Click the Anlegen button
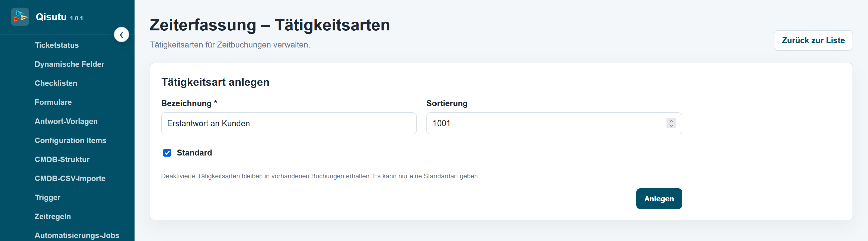The height and width of the screenshot is (241, 868). [x=659, y=199]
